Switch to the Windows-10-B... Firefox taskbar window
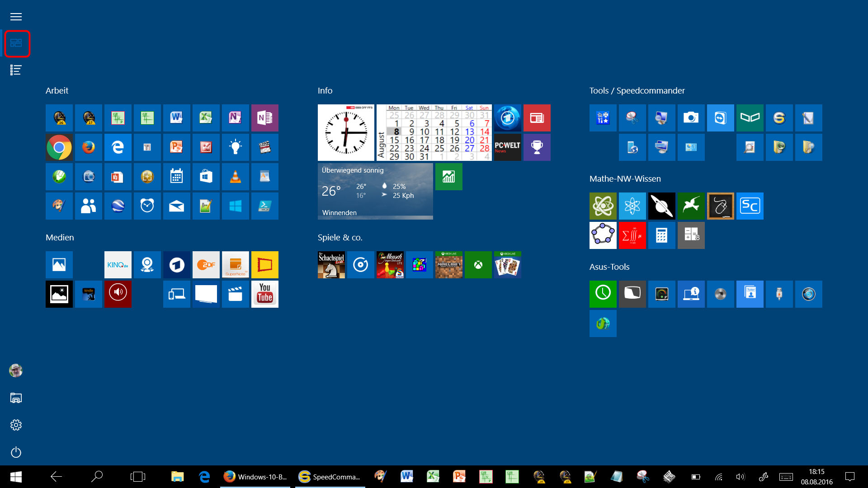 pos(255,477)
